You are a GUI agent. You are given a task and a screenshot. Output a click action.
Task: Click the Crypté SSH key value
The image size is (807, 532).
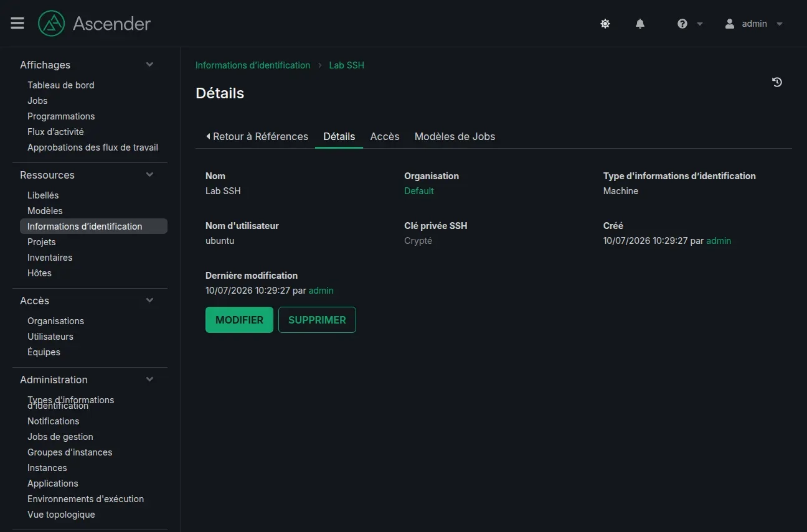point(418,241)
